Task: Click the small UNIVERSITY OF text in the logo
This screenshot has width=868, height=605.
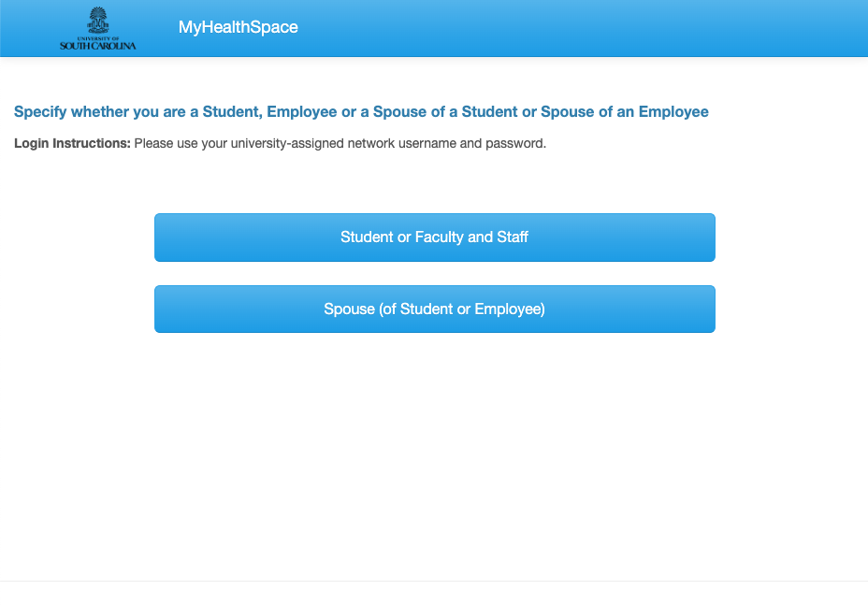Action: pyautogui.click(x=98, y=38)
